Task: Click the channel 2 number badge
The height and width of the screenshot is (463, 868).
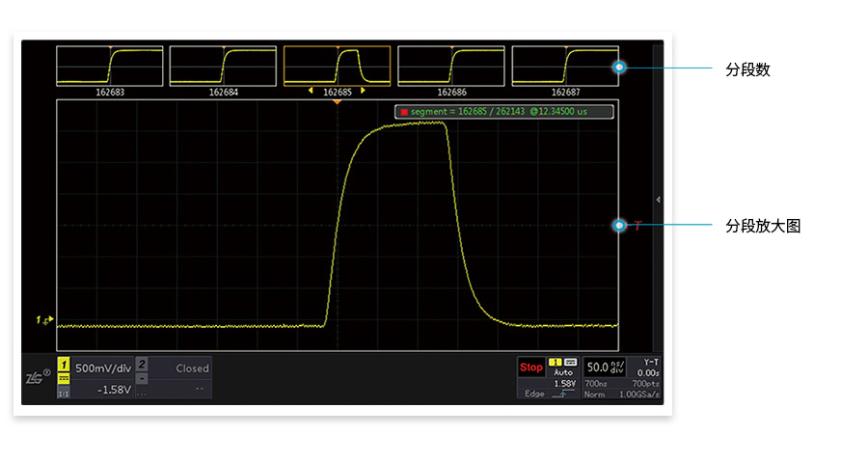Action: tap(141, 364)
